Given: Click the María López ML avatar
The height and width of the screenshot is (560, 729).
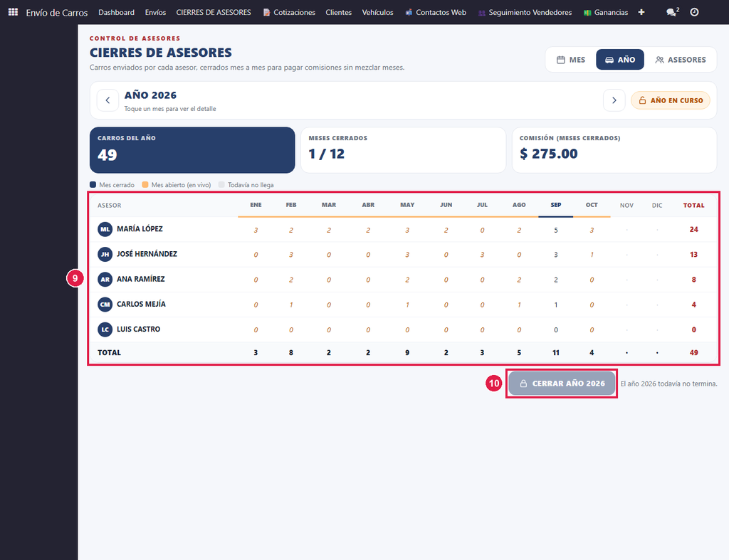Looking at the screenshot, I should point(105,229).
